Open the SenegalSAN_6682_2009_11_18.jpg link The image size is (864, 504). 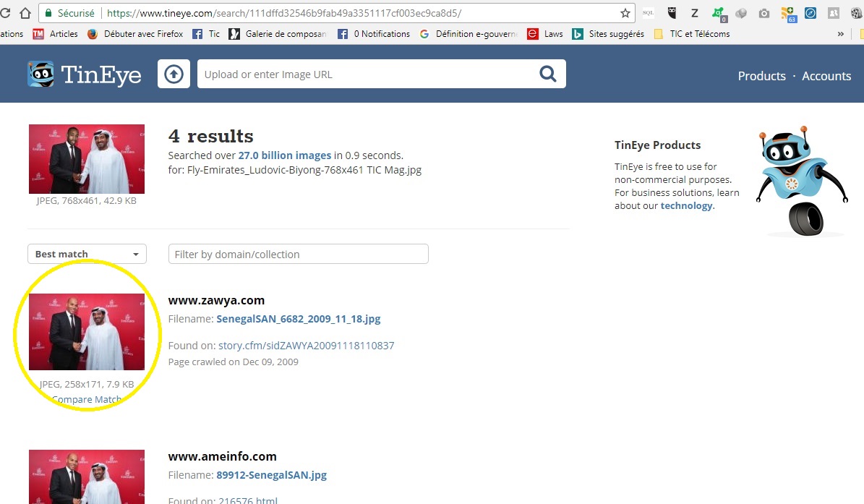(x=298, y=319)
